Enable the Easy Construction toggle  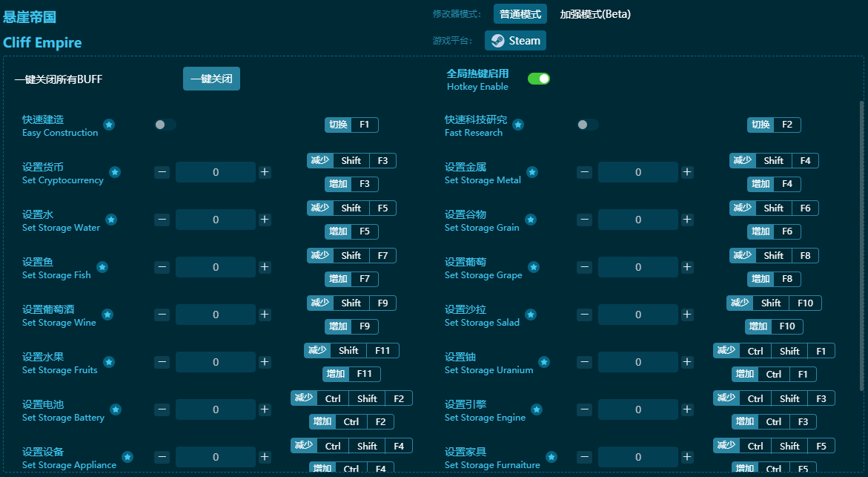point(165,125)
